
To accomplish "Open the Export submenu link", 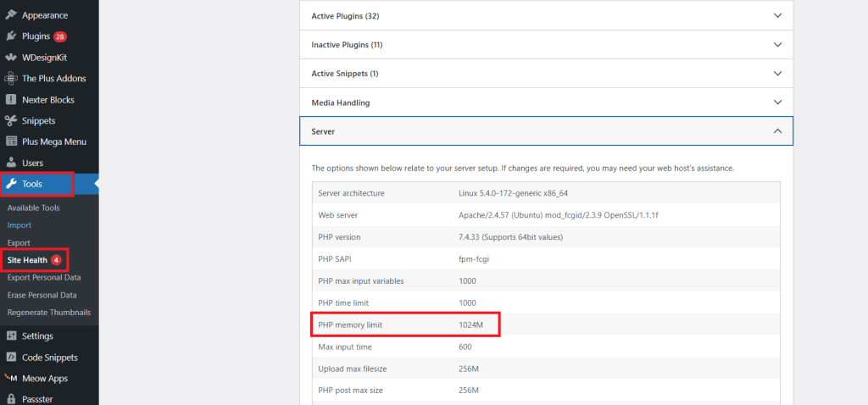I will [x=19, y=243].
